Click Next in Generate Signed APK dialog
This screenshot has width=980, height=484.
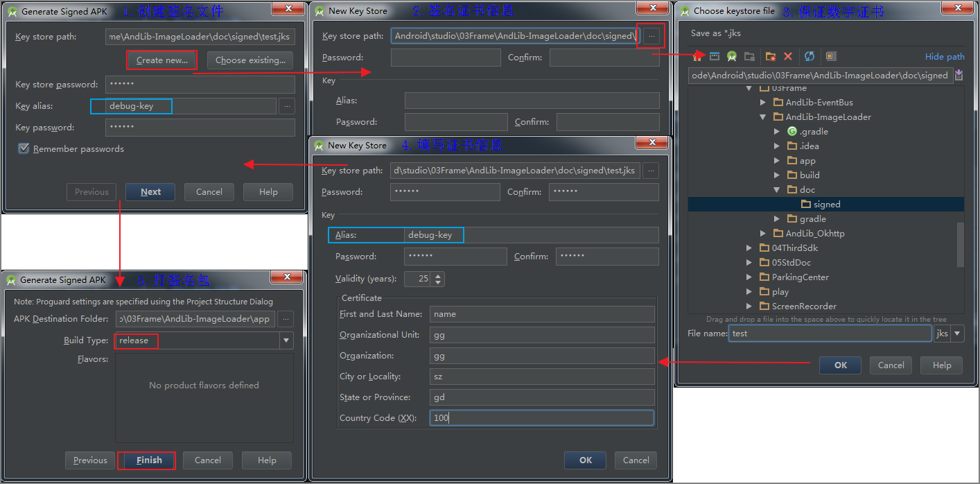[150, 192]
